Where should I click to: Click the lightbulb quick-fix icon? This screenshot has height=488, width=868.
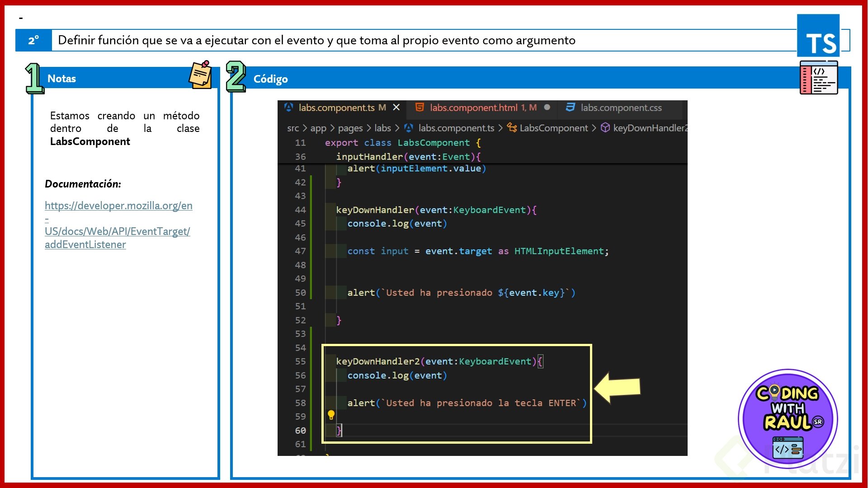click(331, 415)
